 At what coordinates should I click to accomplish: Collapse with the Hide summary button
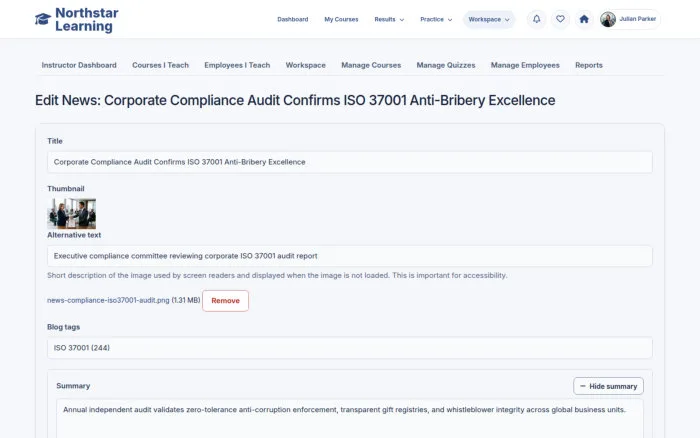tap(608, 386)
